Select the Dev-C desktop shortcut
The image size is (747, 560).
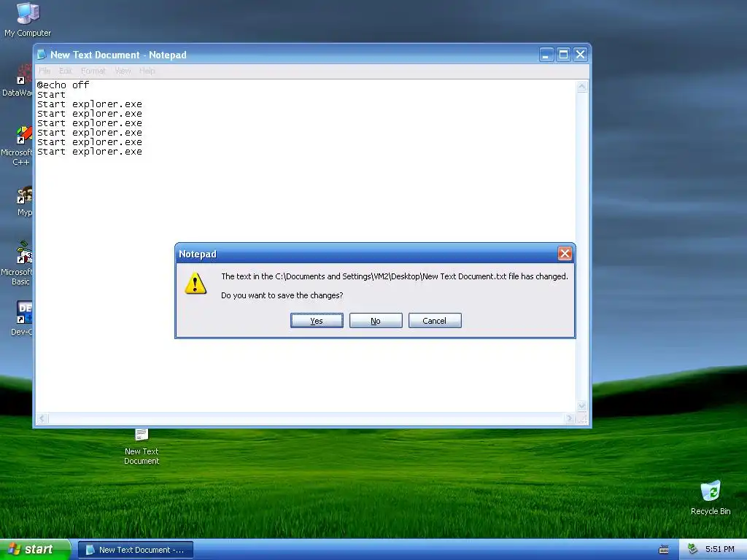coord(22,318)
